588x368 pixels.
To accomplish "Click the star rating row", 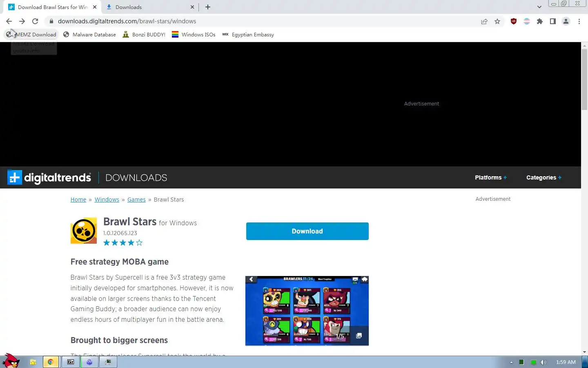I will 123,243.
